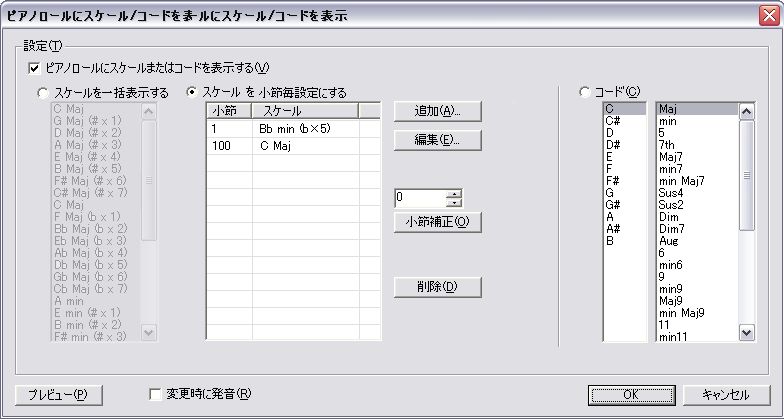Select chord type Sus4

[698, 193]
